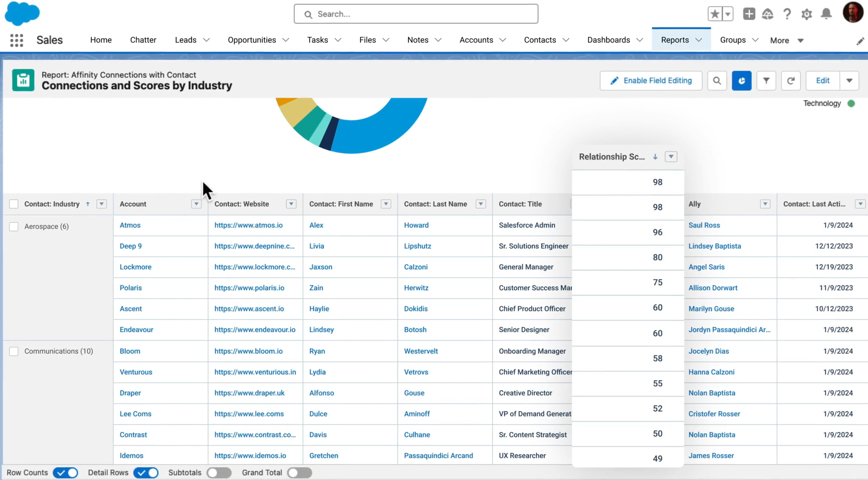Expand the Opportunities tab chevron
This screenshot has height=480, width=868.
285,40
